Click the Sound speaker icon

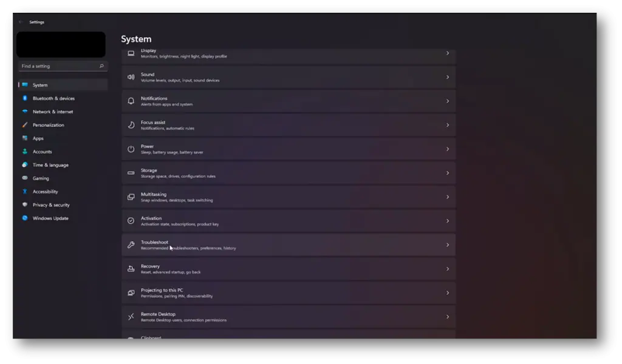(131, 77)
